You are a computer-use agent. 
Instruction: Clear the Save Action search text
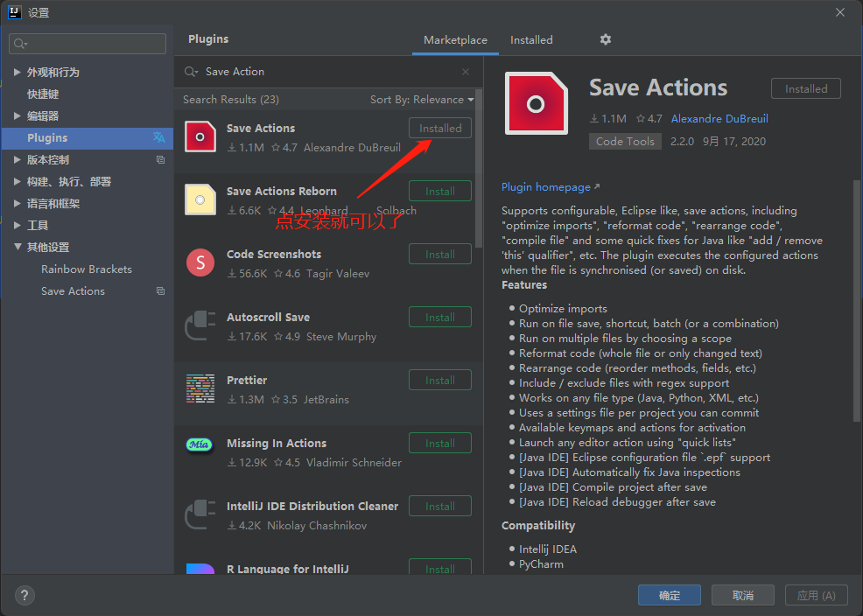[x=466, y=71]
